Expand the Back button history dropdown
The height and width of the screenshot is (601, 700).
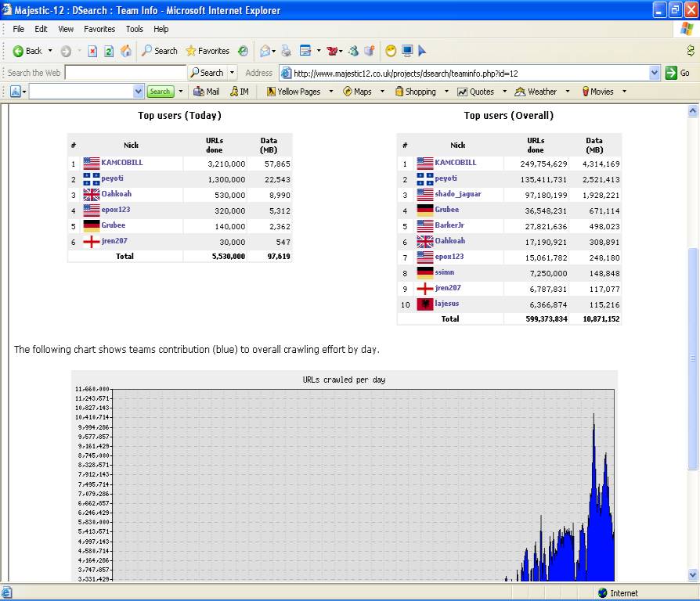[50, 51]
